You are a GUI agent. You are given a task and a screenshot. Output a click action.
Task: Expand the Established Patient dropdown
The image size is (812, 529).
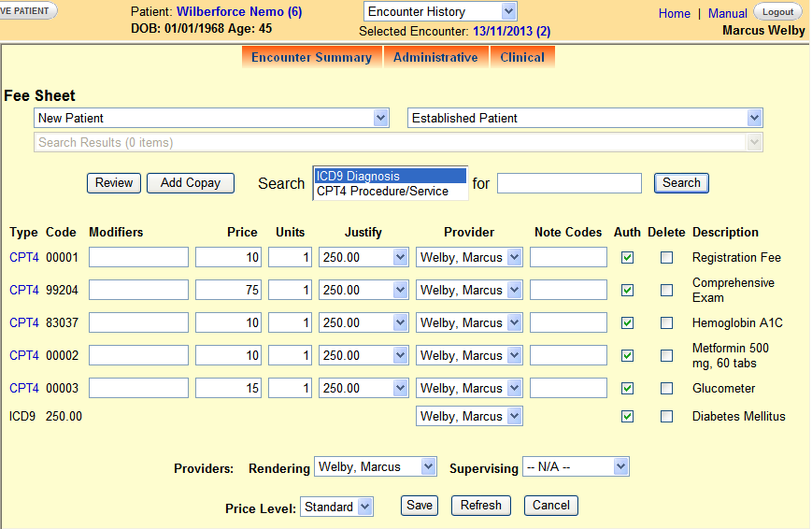(x=585, y=119)
